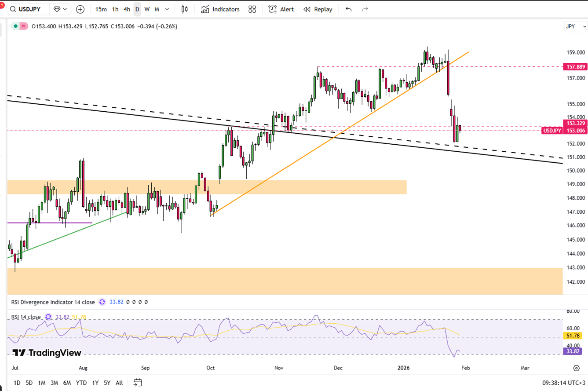Open chart settings gear on time axis
The image size is (588, 391).
(576, 368)
